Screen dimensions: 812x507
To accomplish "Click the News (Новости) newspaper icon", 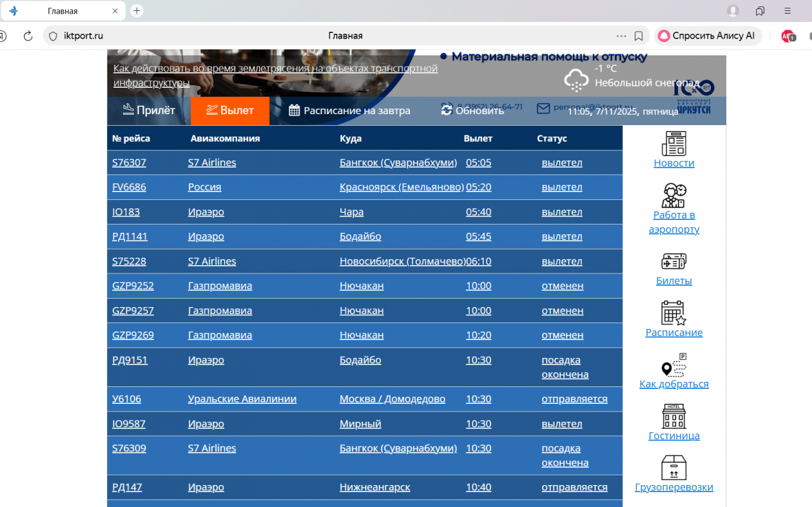I will 673,143.
